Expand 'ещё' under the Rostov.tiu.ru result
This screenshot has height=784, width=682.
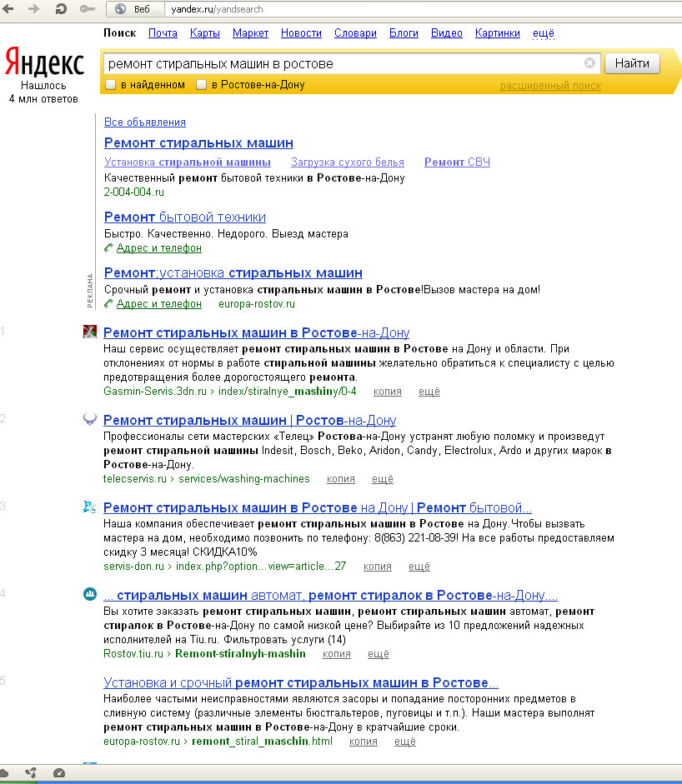click(379, 654)
